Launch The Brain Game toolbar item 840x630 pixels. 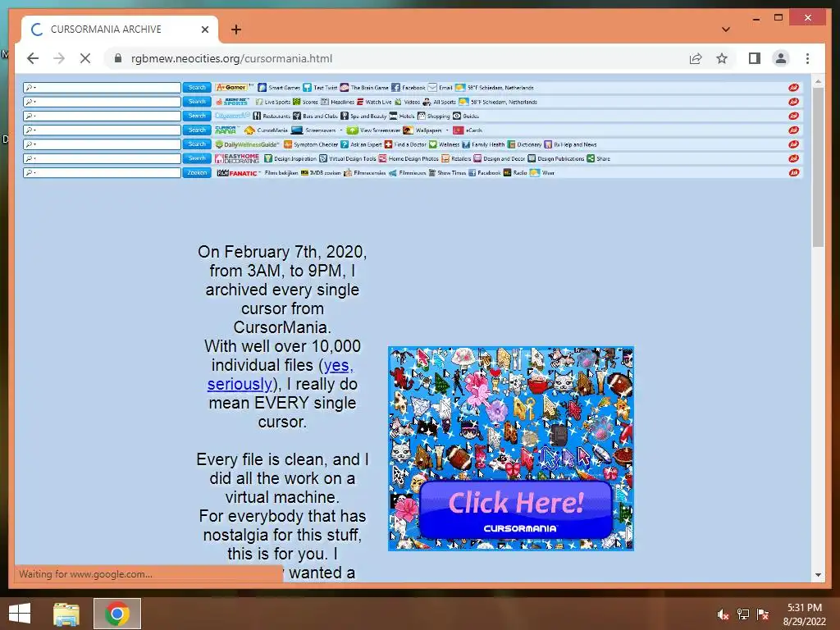click(364, 87)
